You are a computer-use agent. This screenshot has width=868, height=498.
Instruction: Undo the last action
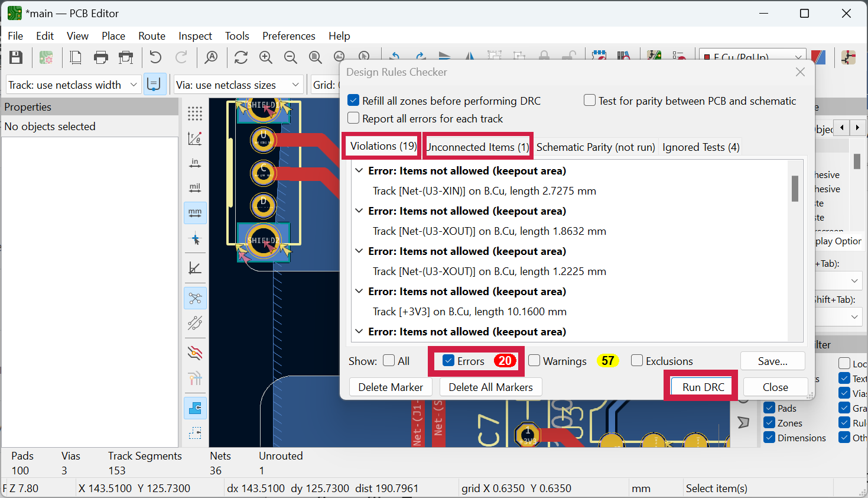coord(155,57)
